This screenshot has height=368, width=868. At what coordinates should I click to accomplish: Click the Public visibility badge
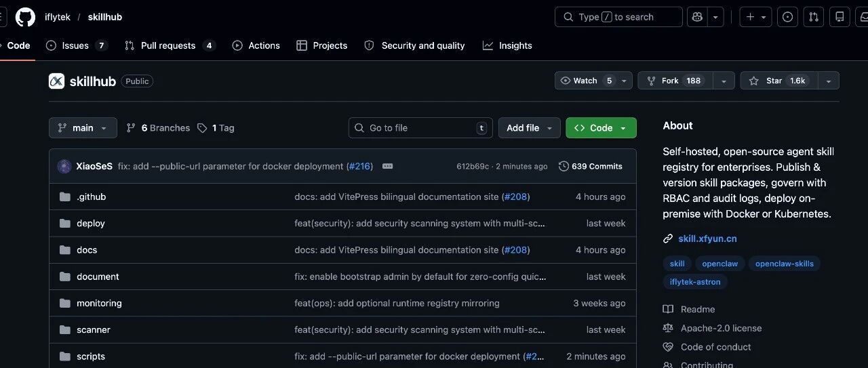[x=137, y=81]
